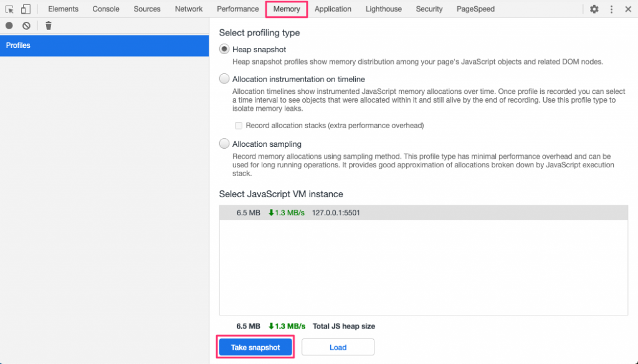Click the clear all profiles icon

[x=26, y=26]
